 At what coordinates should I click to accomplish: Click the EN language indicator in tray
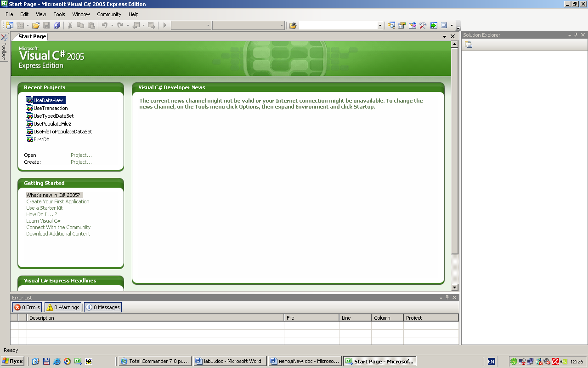click(x=491, y=362)
